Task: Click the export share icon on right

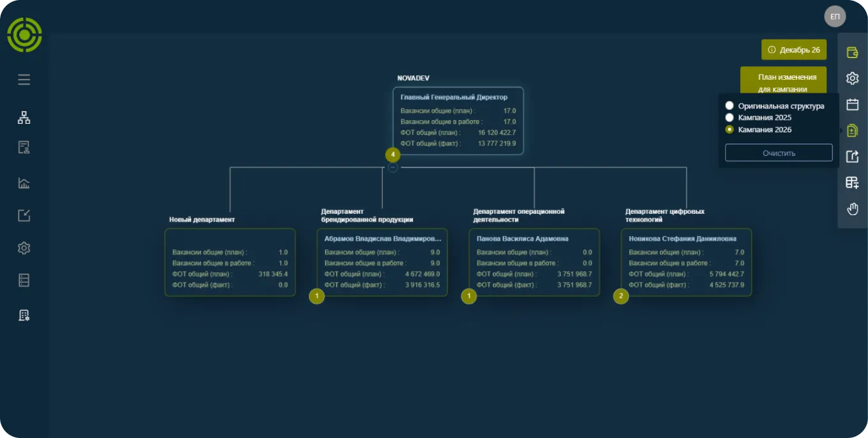Action: [852, 156]
